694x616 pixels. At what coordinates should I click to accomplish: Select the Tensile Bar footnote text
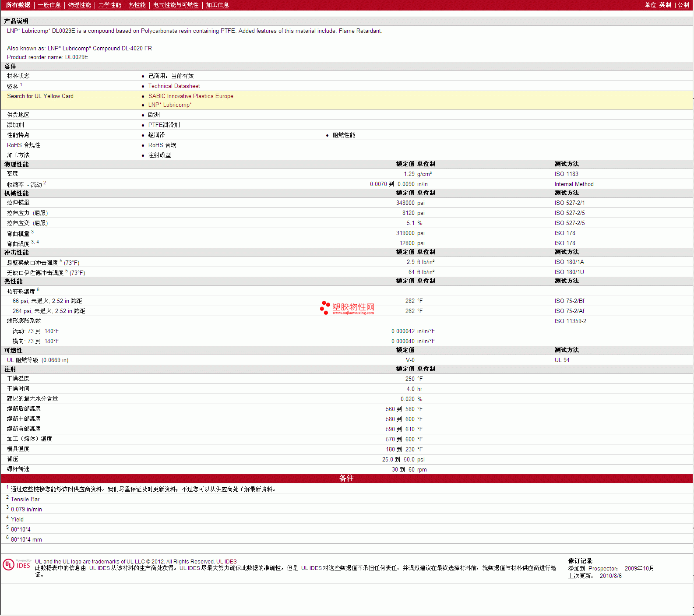click(x=25, y=500)
